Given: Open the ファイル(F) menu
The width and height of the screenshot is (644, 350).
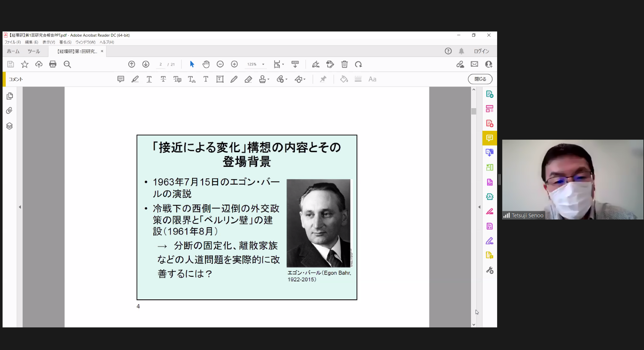Looking at the screenshot, I should (13, 42).
